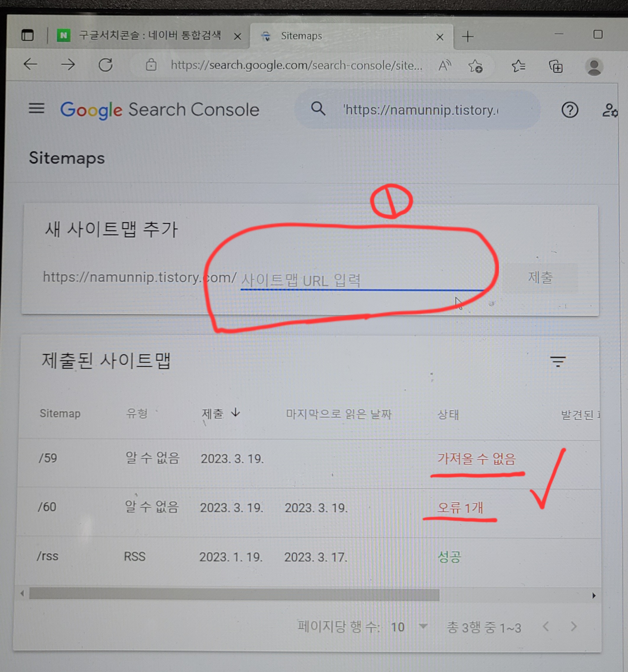The image size is (628, 672).
Task: Click the filter icon above submitted sitemaps
Action: point(558,361)
